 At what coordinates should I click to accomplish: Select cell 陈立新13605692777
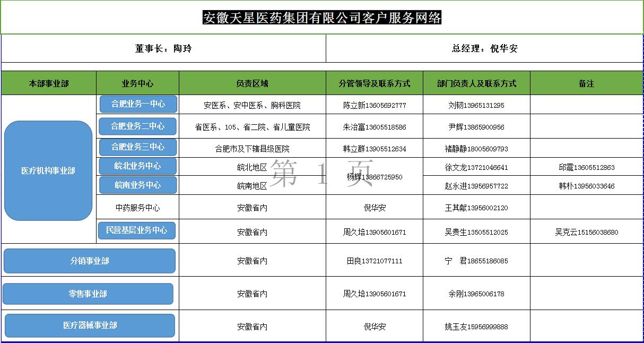coord(375,105)
